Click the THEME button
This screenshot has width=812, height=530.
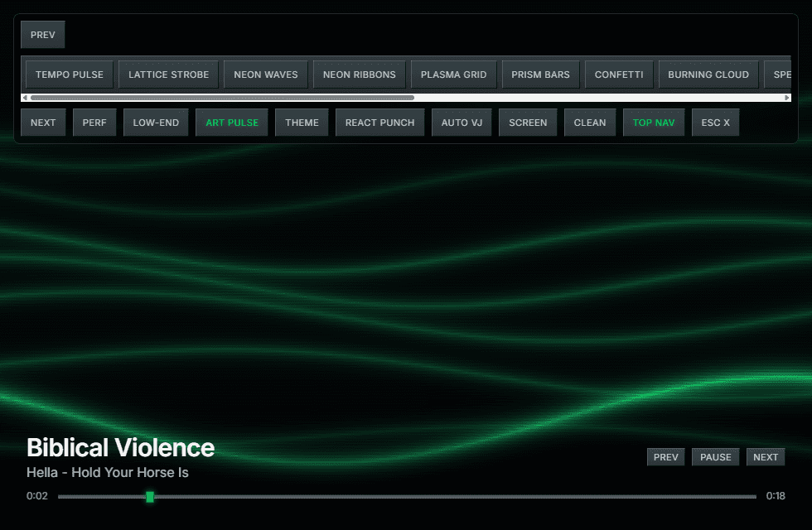click(302, 123)
